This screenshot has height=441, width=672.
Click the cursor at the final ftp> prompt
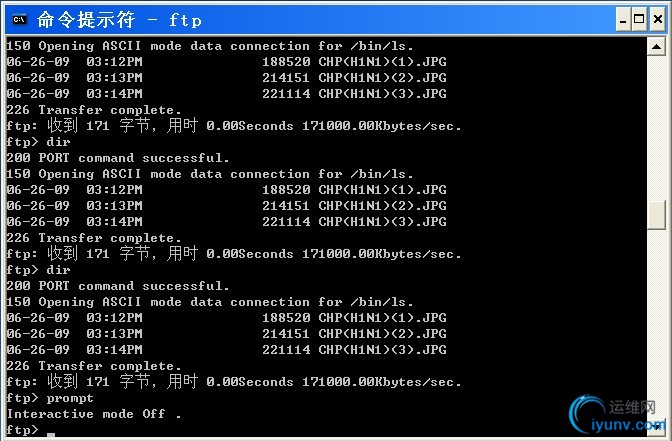coord(51,435)
